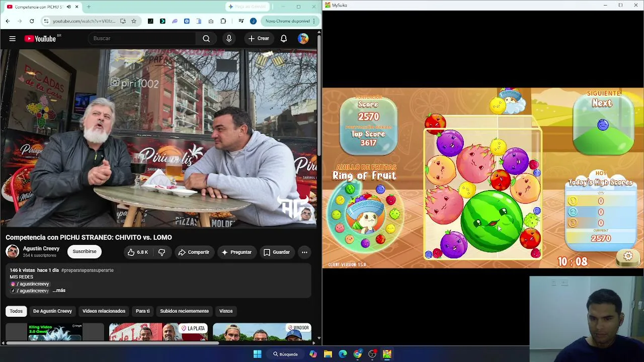This screenshot has width=644, height=362.
Task: Bookmark this page with the star icon
Action: [134, 21]
